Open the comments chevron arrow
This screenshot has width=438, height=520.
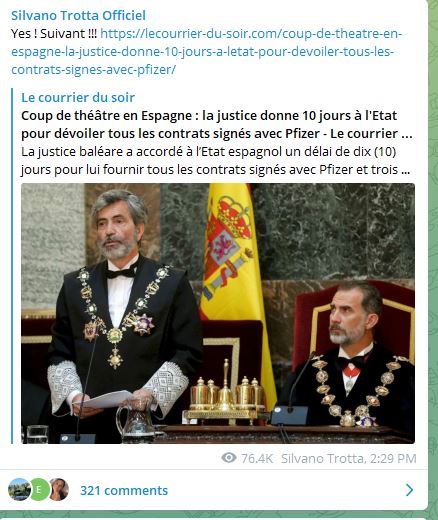coord(409,490)
